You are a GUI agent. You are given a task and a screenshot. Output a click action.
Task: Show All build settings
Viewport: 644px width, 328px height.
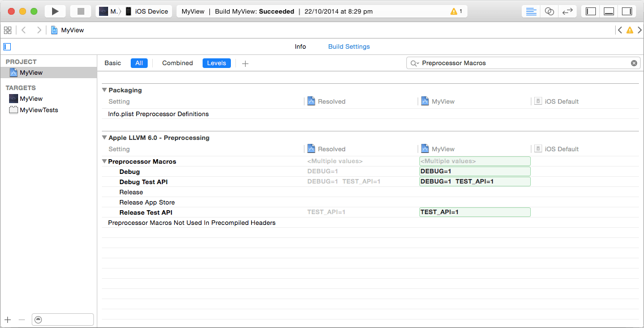pos(139,63)
